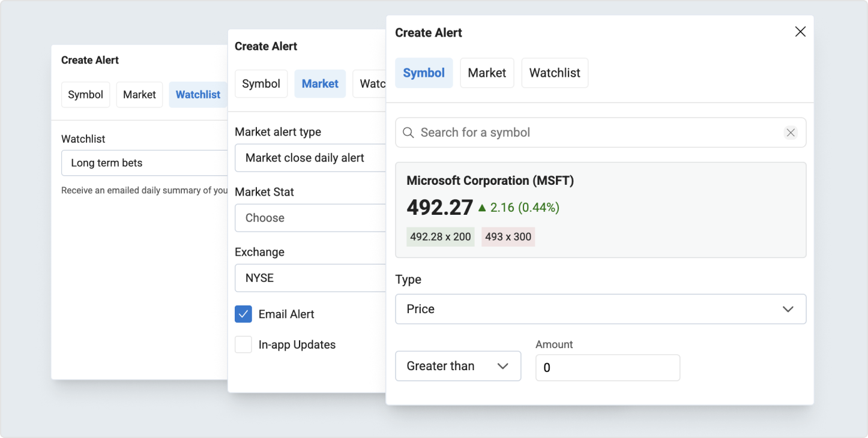The height and width of the screenshot is (438, 868).
Task: Open the Greater than condition dropdown
Action: 458,365
